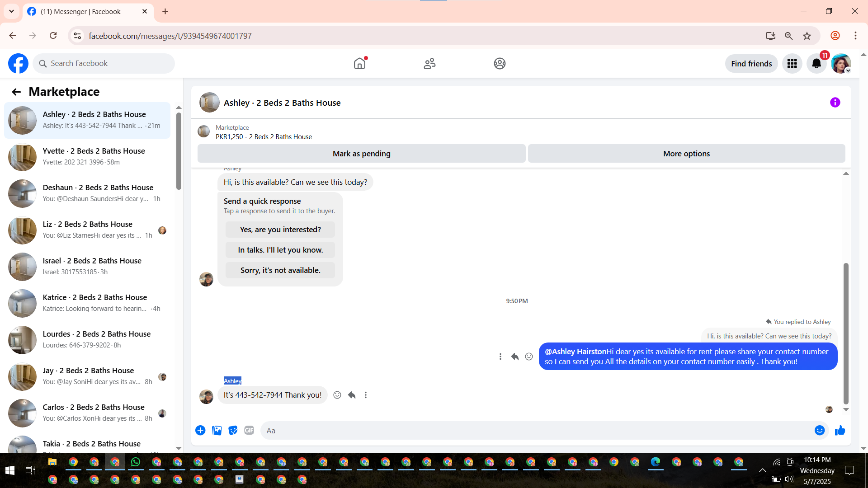
Task: Open the GIF picker icon
Action: 249,430
